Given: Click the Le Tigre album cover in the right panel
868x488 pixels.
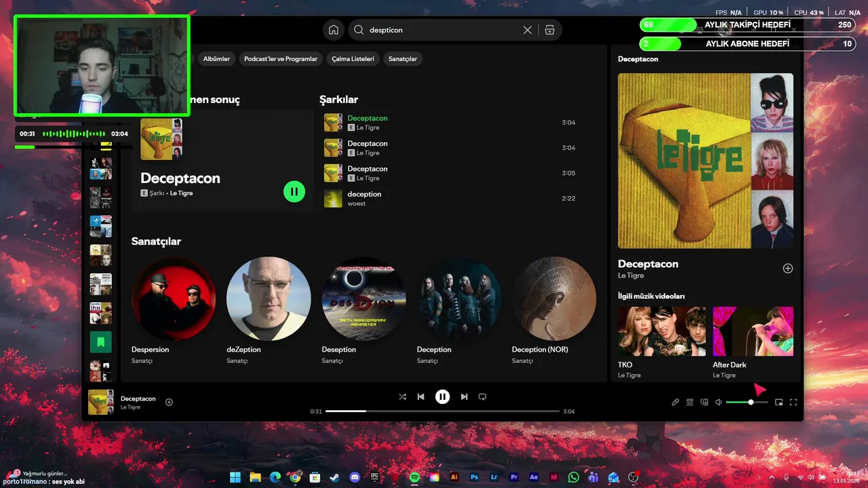Looking at the screenshot, I should click(x=706, y=161).
